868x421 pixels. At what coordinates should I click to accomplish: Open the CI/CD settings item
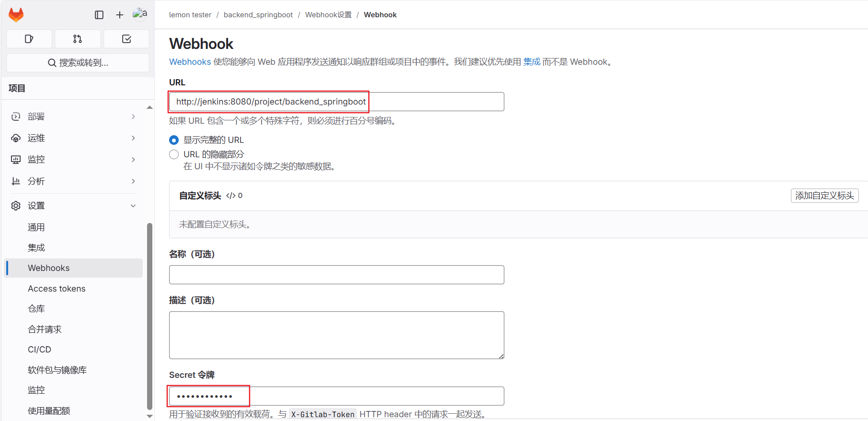point(39,350)
